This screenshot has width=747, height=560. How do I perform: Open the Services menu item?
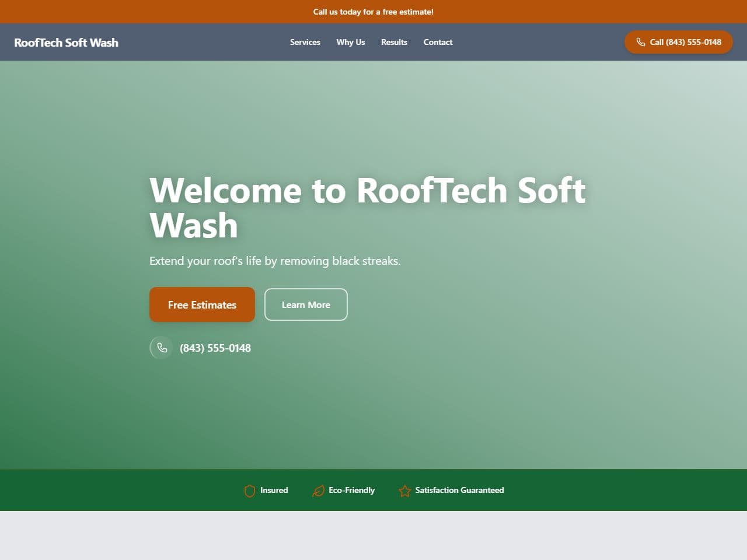[x=305, y=42]
